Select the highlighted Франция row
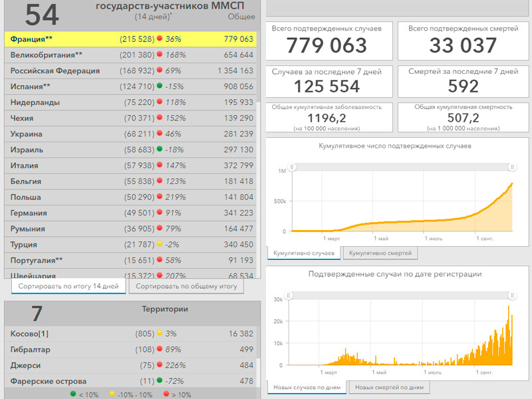The image size is (532, 399). click(130, 39)
